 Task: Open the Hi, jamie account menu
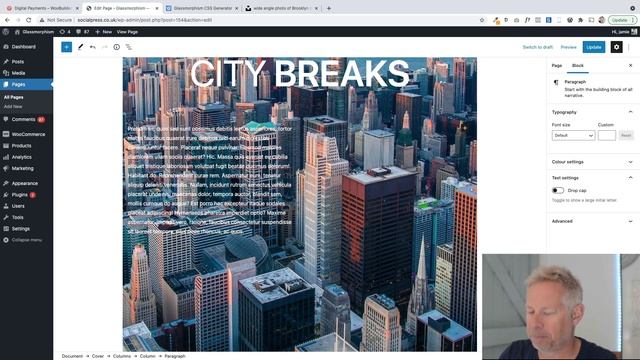tap(624, 32)
